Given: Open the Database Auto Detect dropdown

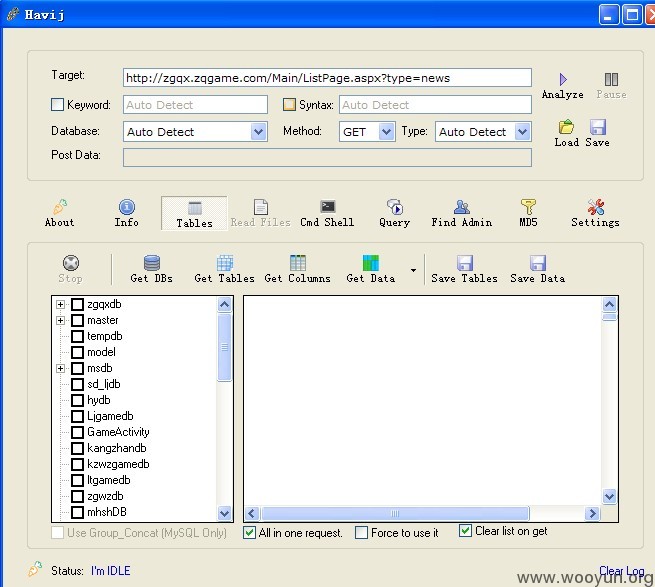Looking at the screenshot, I should coord(259,132).
